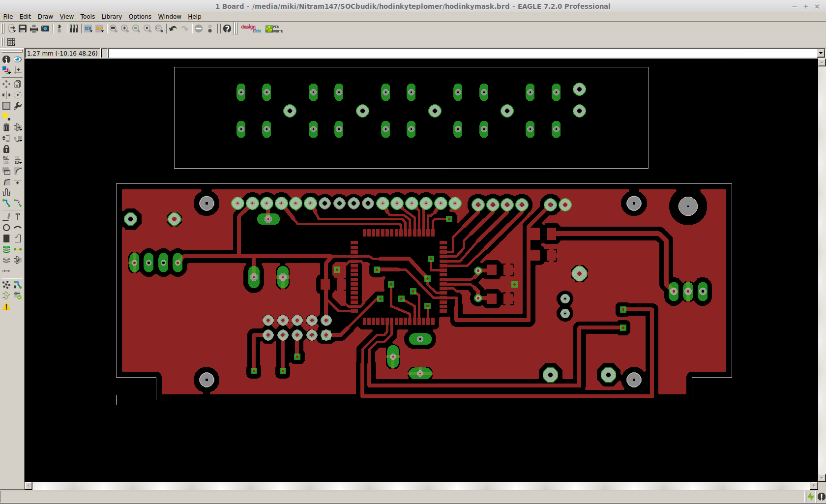
Task: Select the Polygon tool
Action: (x=18, y=238)
